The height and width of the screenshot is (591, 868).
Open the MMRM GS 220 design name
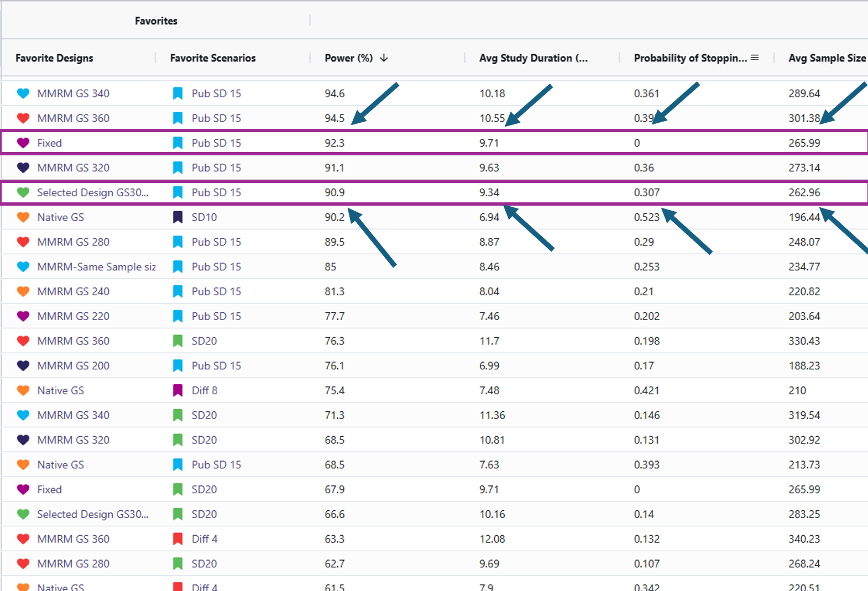coord(73,316)
